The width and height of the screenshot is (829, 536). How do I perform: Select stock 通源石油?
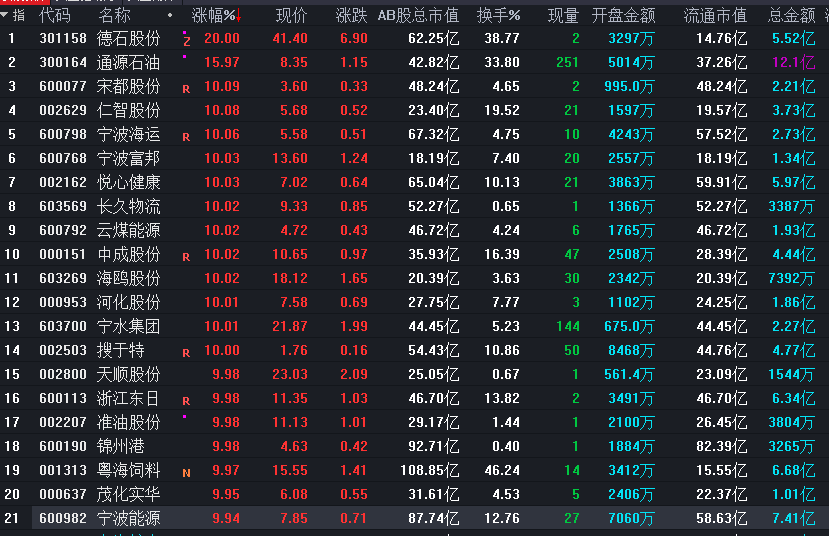128,62
